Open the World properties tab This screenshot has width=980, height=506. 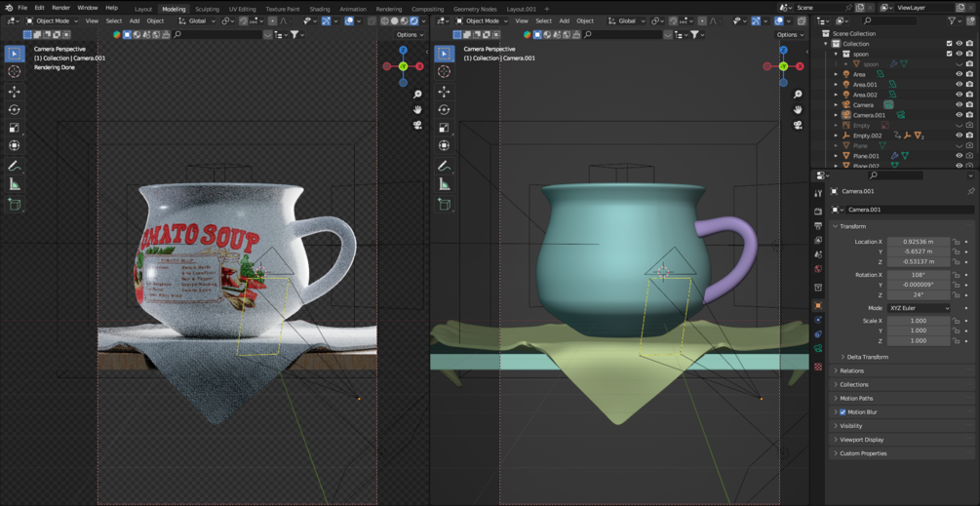[818, 269]
